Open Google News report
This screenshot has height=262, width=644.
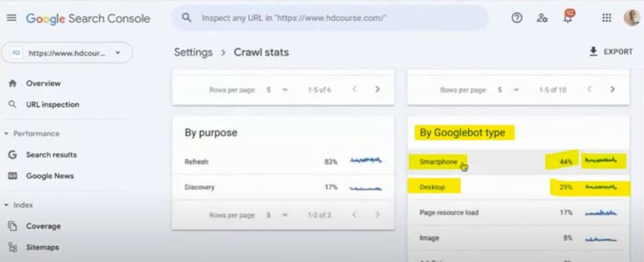coord(50,176)
